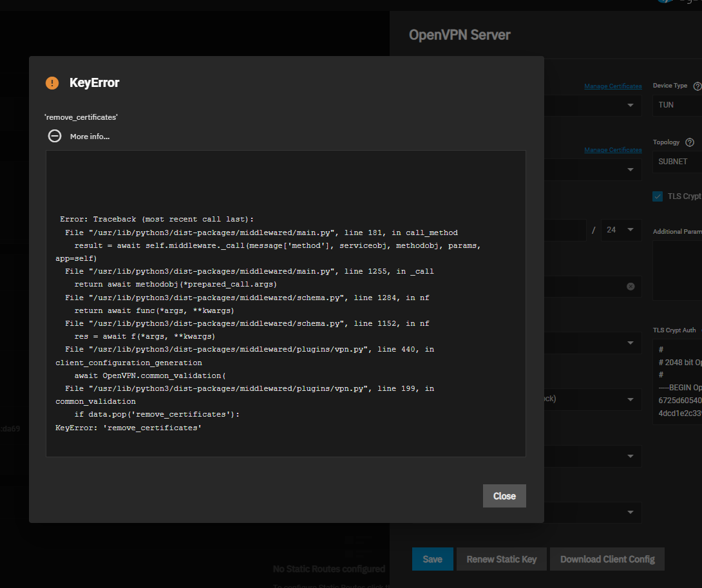The height and width of the screenshot is (588, 702).
Task: Collapse the More info minus-circle icon
Action: tap(55, 136)
